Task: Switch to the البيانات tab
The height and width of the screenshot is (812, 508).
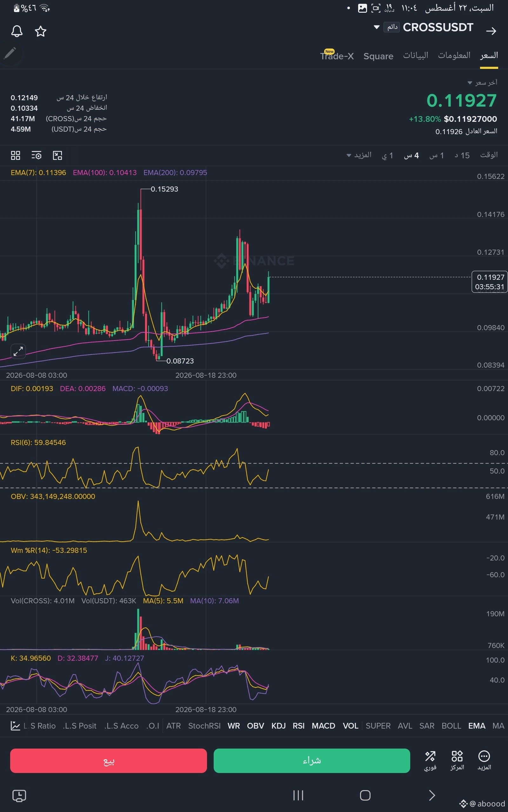Action: [x=416, y=56]
